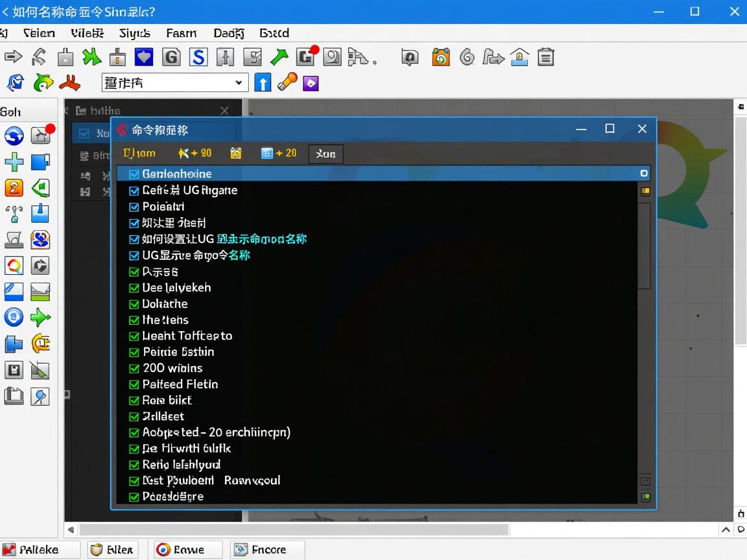This screenshot has width=747, height=560.
Task: Open the "Farm" menu in menu bar
Action: point(181,33)
